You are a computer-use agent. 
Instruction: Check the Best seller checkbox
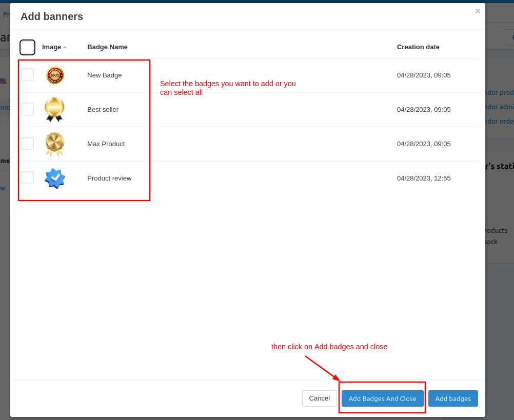[x=28, y=109]
